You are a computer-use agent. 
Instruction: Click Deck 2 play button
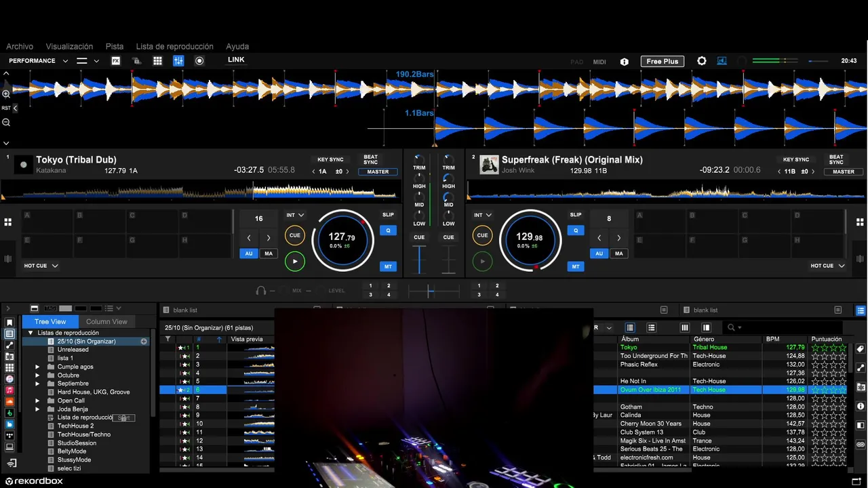pyautogui.click(x=482, y=261)
